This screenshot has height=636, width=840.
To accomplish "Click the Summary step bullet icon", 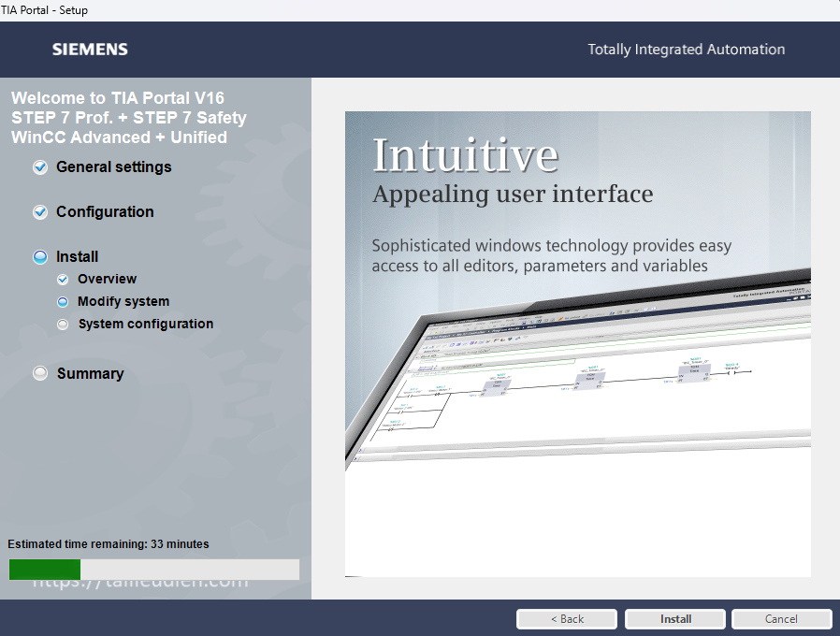I will [x=40, y=373].
